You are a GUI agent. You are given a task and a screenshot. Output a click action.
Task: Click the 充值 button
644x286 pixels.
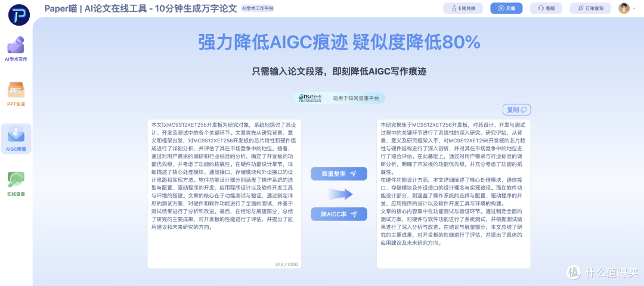506,8
